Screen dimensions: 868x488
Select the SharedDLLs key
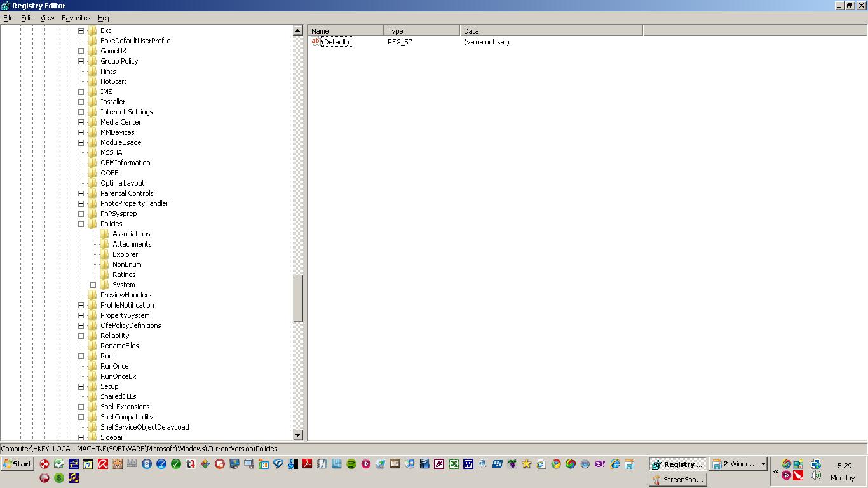[x=118, y=396]
